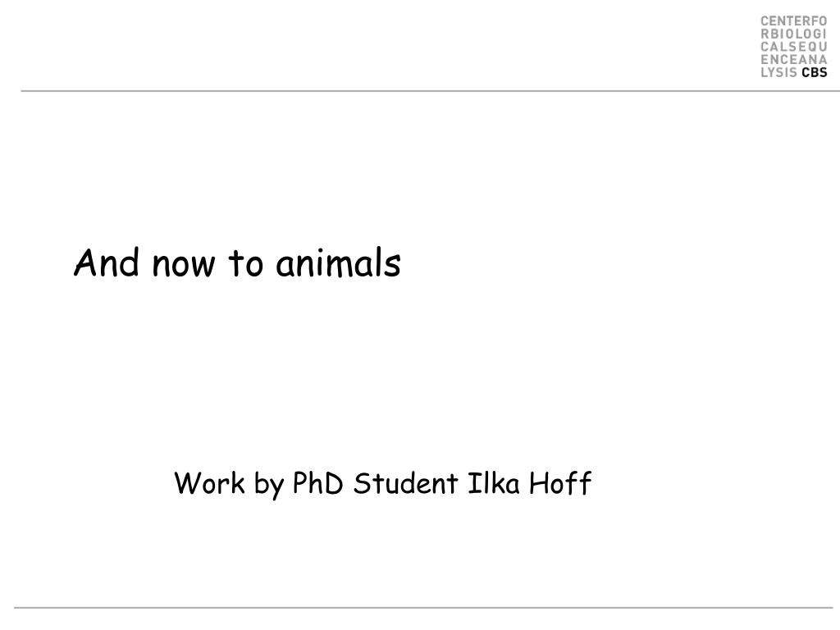This screenshot has height=630, width=840.
Task: Click the word "Work" in the subtitle
Action: click(x=209, y=482)
